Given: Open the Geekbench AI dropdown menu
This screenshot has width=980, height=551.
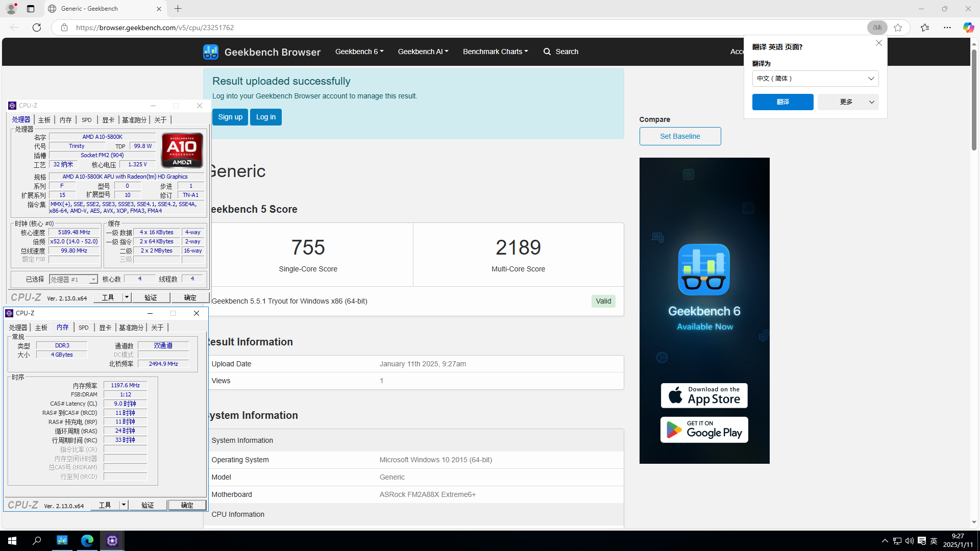Looking at the screenshot, I should pos(423,52).
